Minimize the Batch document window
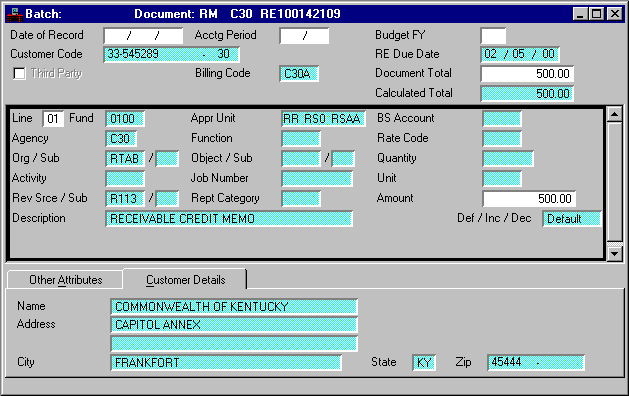 (x=580, y=14)
